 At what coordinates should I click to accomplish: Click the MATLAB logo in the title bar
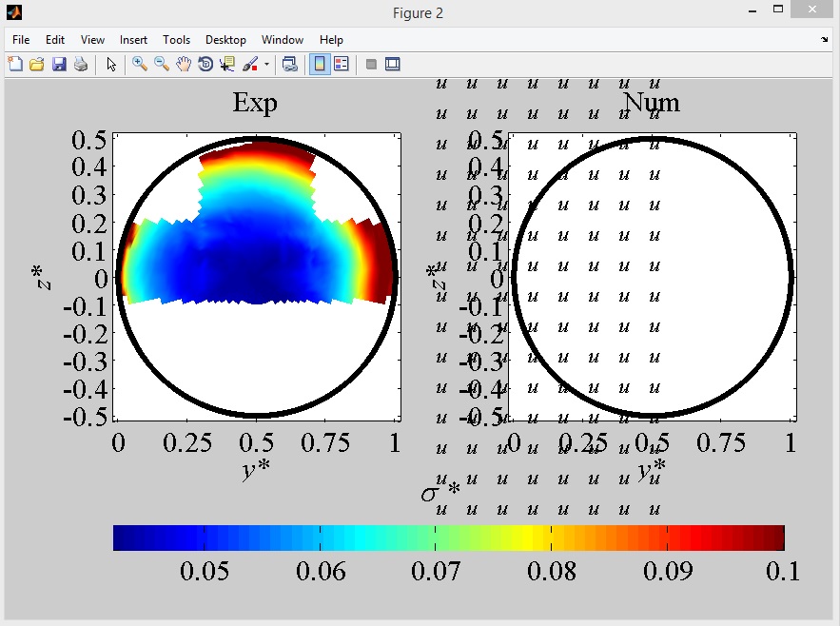[x=14, y=11]
